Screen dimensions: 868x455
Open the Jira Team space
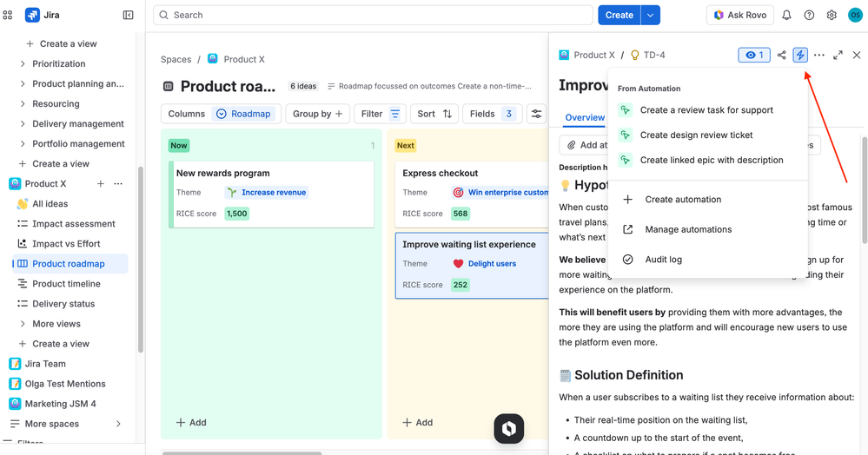pos(45,364)
